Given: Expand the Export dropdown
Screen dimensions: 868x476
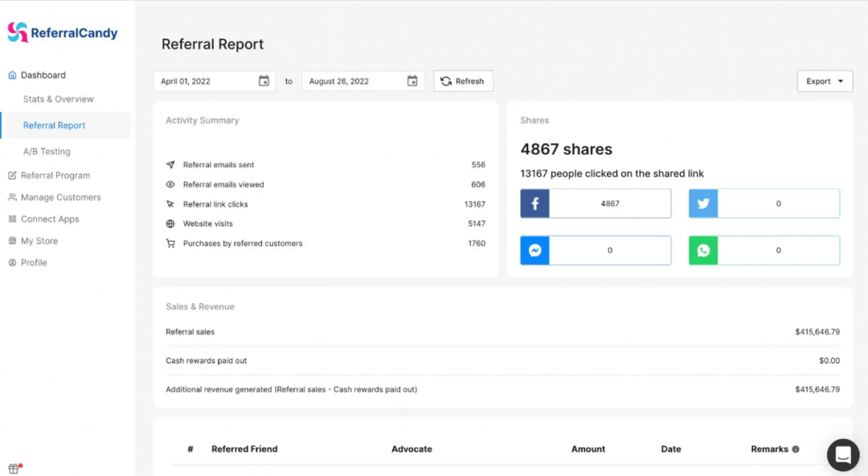Looking at the screenshot, I should pyautogui.click(x=825, y=80).
